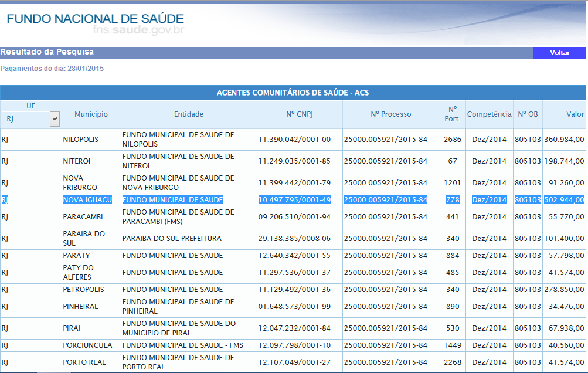
Task: Click the Fundo Nacional de Saúde logo
Action: pyautogui.click(x=95, y=23)
